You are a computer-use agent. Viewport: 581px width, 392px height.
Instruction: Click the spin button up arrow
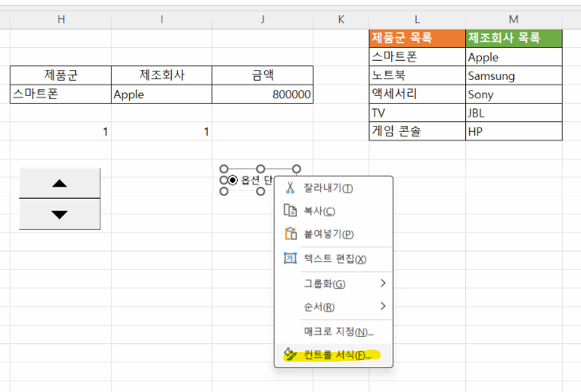(60, 183)
